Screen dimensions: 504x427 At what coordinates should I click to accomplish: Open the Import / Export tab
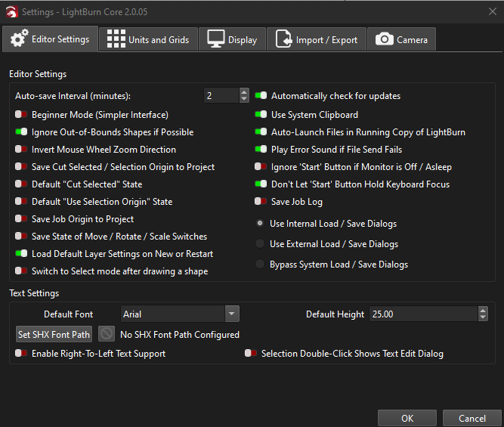(x=317, y=40)
